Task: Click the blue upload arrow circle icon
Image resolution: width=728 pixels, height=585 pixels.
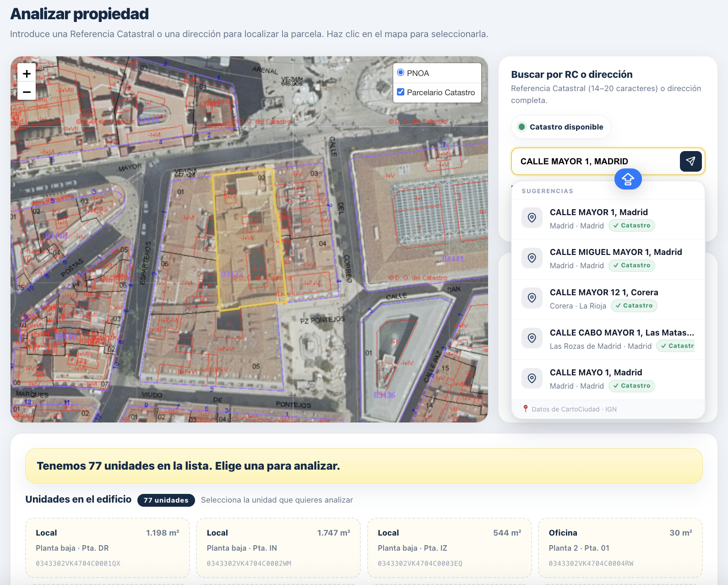Action: point(628,179)
